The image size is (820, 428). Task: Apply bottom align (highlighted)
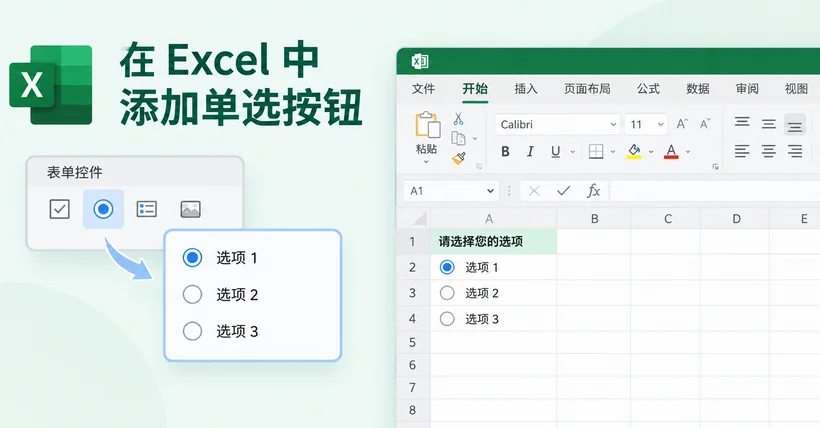point(795,125)
